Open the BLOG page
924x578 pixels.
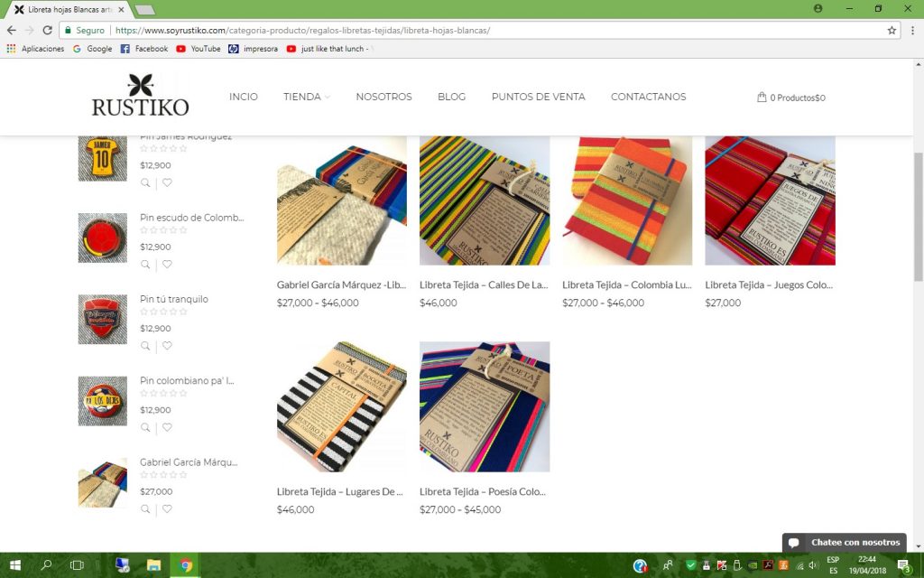click(x=451, y=97)
